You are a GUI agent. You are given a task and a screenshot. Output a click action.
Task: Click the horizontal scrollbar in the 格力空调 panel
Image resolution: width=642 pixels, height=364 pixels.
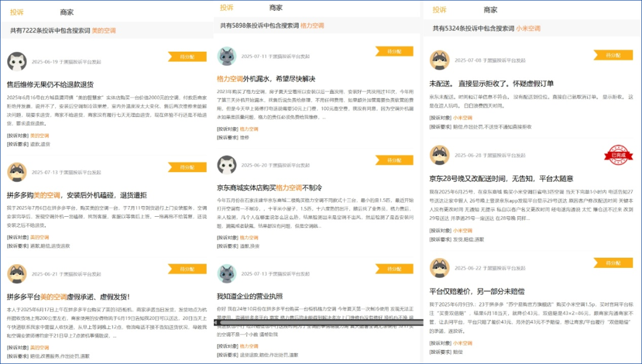tap(318, 322)
